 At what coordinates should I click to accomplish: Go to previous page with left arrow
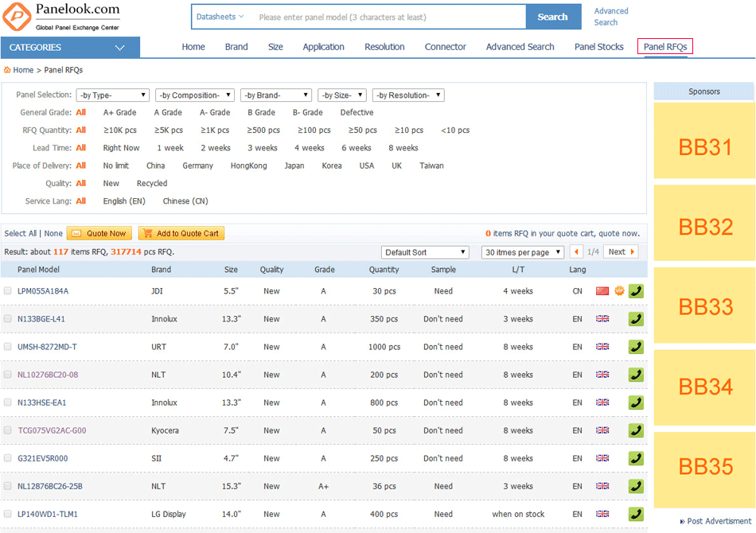pos(576,252)
